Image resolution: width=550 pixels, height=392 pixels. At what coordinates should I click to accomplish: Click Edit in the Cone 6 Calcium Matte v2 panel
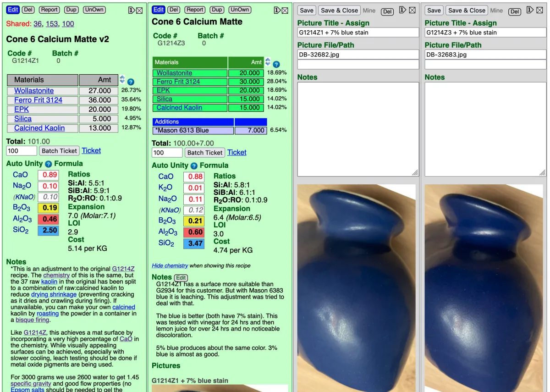13,10
